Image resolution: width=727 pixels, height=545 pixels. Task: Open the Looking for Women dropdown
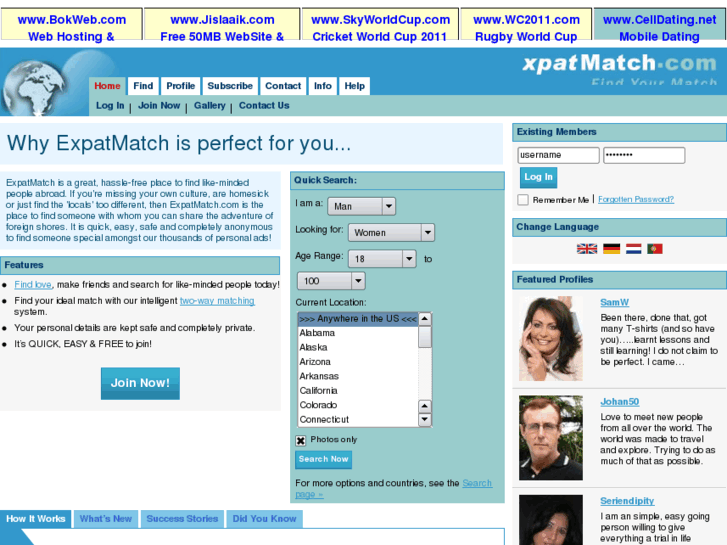[391, 232]
